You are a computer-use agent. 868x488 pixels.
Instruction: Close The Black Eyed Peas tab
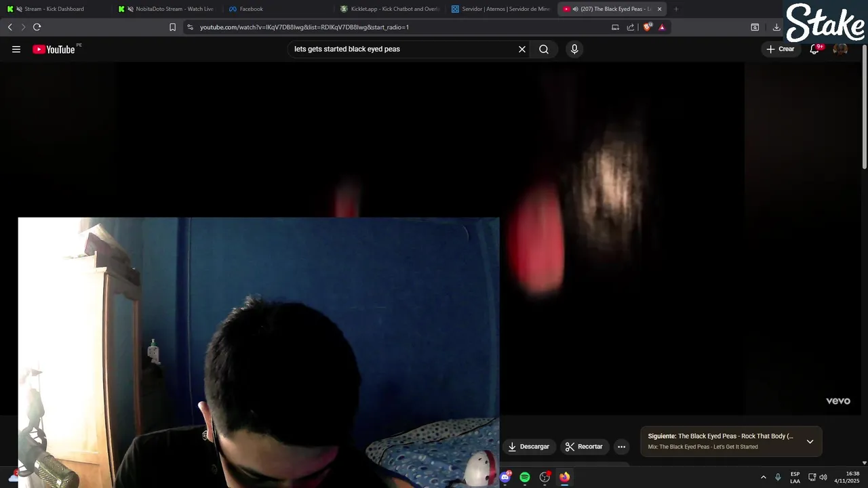coord(659,9)
